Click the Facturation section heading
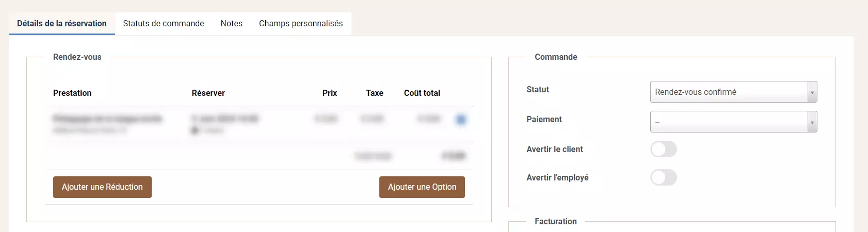Viewport: 868px width, 232px height. [555, 222]
